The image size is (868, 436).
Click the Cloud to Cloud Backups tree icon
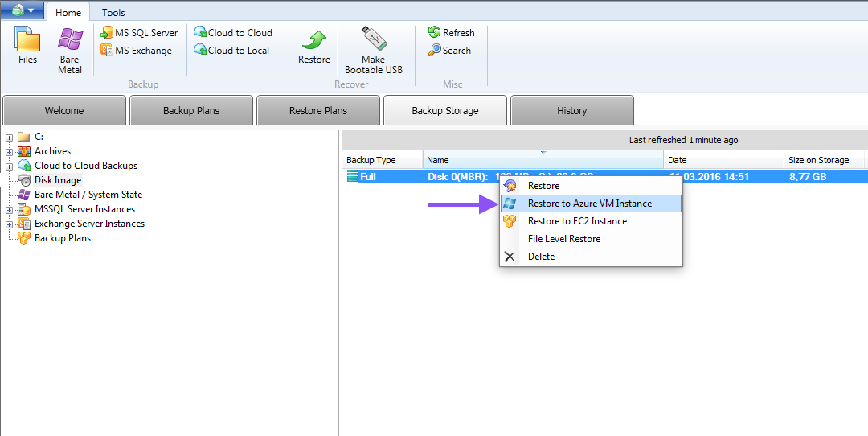24,166
